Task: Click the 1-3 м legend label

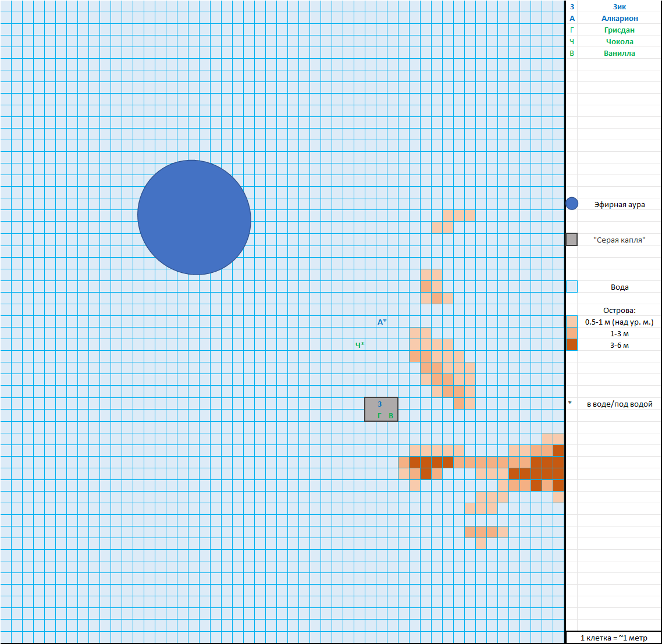Action: 620,333
